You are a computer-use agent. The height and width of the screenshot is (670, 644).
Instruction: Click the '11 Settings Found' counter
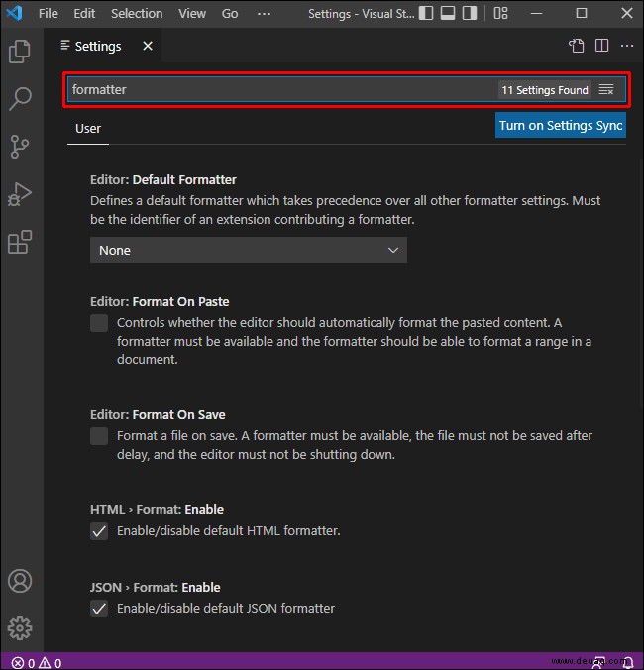tap(545, 90)
